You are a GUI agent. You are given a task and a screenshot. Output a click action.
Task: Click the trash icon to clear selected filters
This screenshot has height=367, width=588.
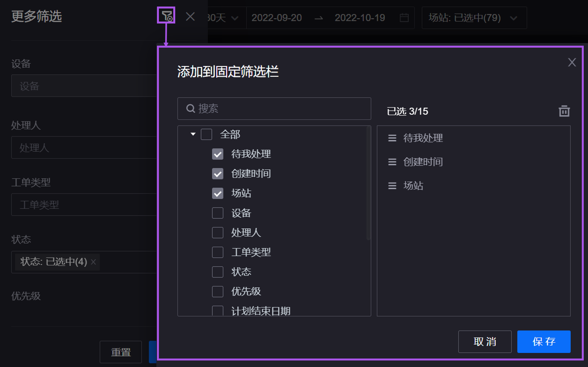click(x=564, y=111)
